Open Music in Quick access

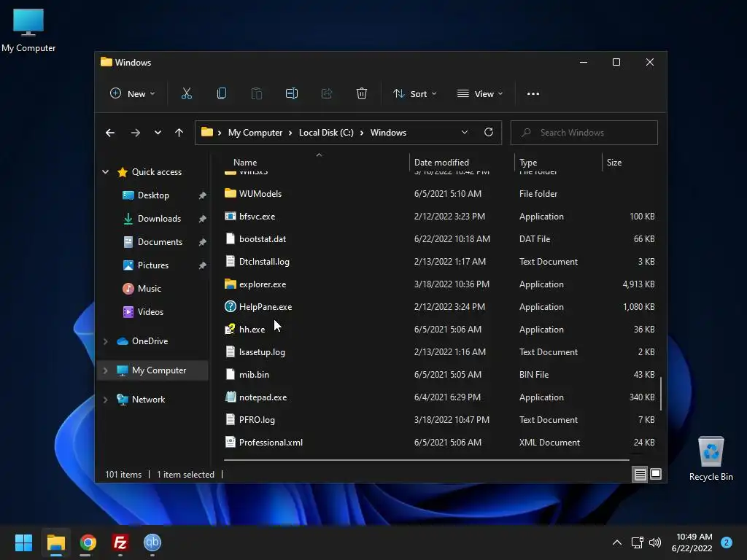pos(149,289)
